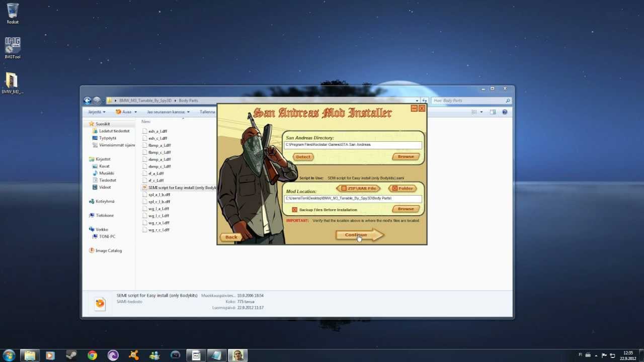Click the Explorer search box
Image resolution: width=644 pixels, height=362 pixels.
[x=471, y=101]
